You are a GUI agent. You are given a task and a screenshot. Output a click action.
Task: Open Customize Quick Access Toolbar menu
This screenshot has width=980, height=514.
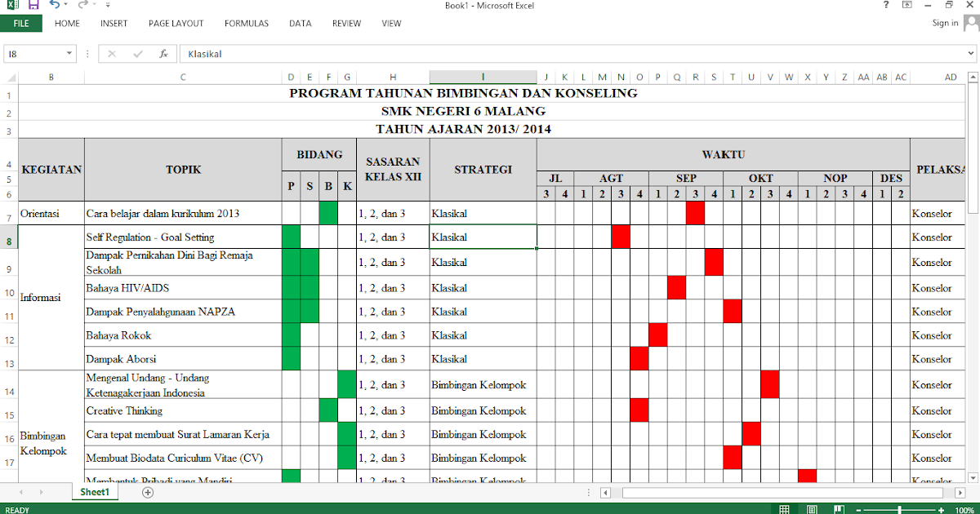(x=108, y=6)
